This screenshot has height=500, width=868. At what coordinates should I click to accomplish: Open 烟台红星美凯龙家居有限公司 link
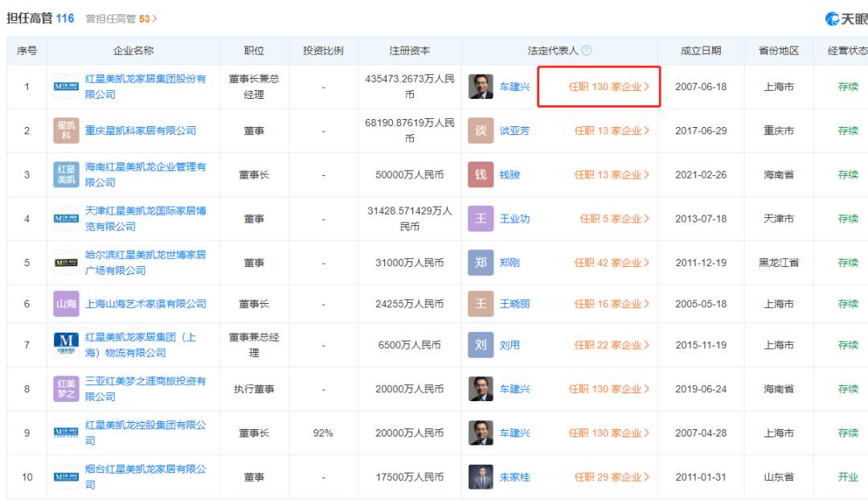[x=145, y=477]
